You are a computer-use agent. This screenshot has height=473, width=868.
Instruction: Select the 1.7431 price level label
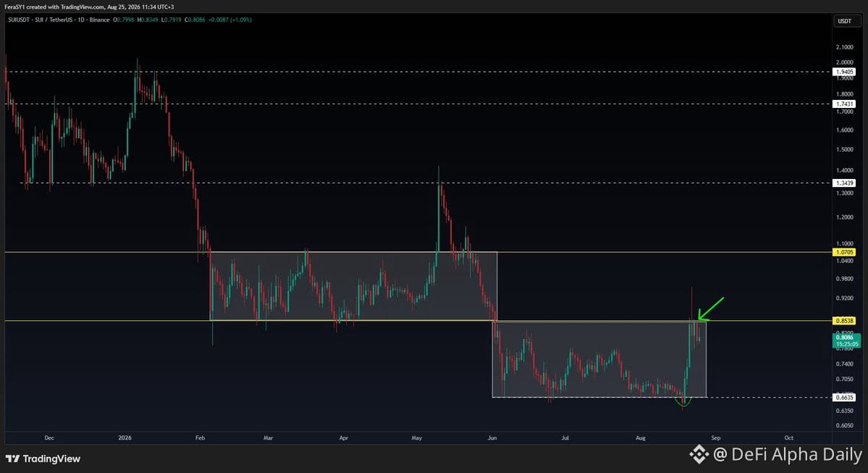click(845, 104)
